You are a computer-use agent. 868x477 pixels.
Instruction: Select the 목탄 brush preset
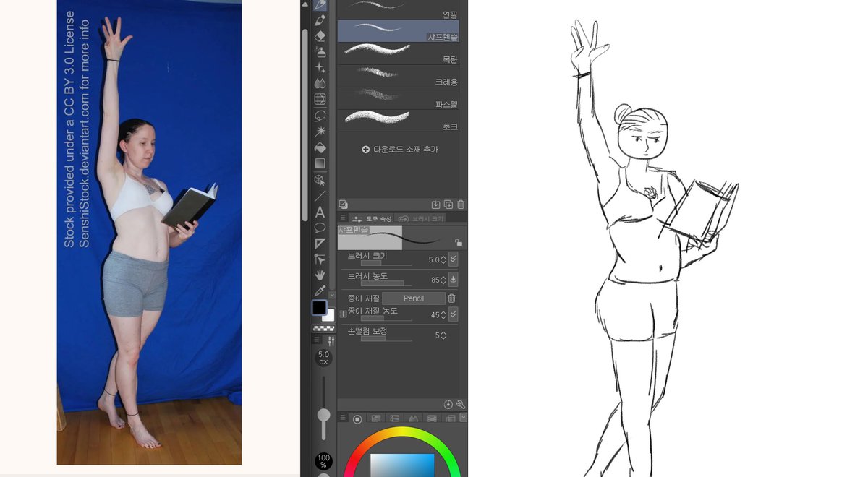(399, 53)
